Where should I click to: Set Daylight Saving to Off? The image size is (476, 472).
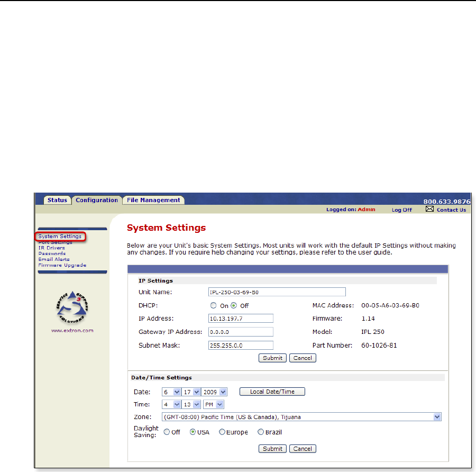coord(167,432)
